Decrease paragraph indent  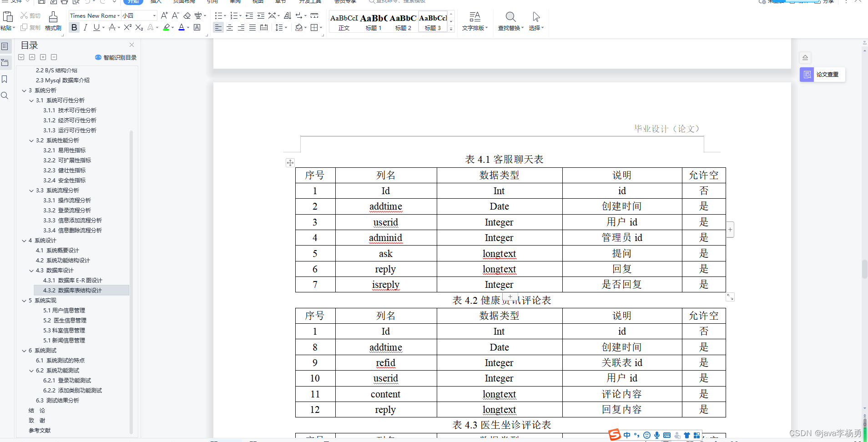(249, 16)
